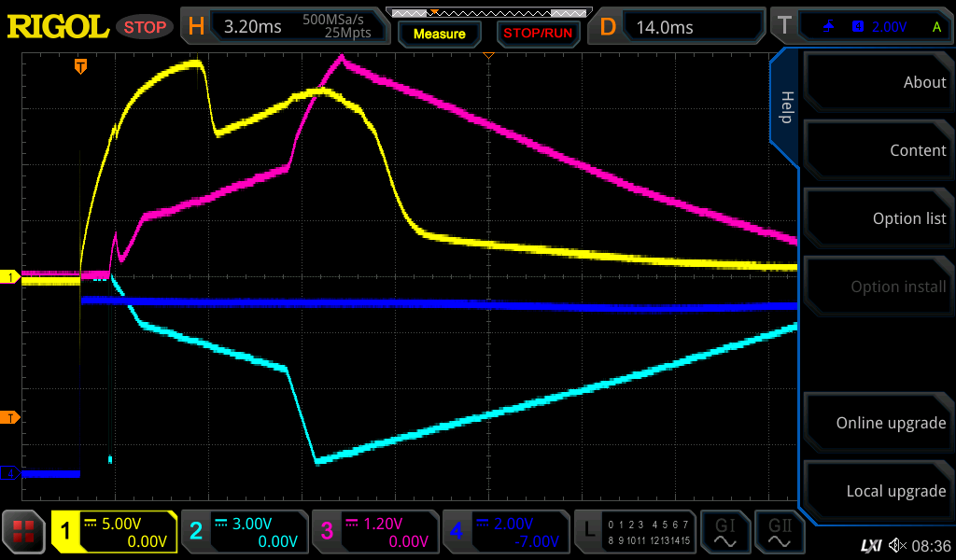Open the delay D 14.0ms setting

[680, 26]
